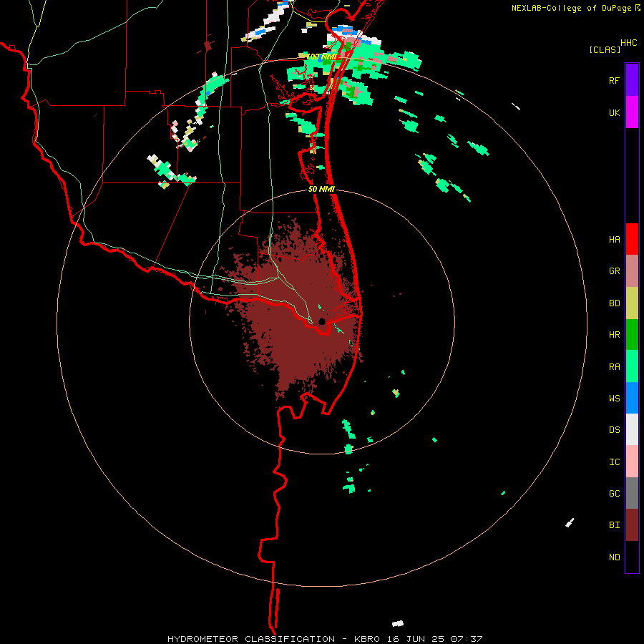Viewport: 644px width, 644px height.
Task: Click the DS legend label
Action: pyautogui.click(x=614, y=430)
